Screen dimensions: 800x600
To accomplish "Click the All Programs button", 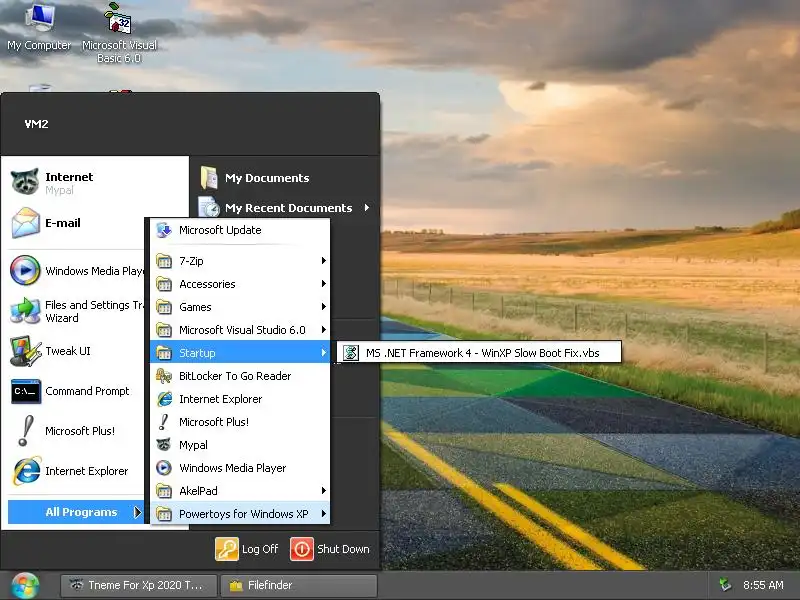I will click(76, 512).
